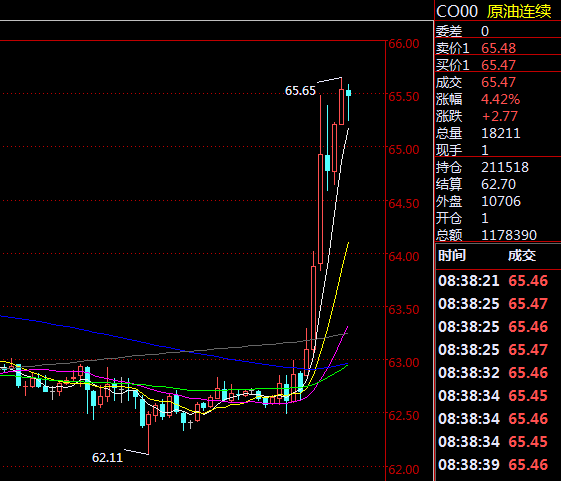The image size is (561, 481).
Task: Click the 现手 value 1
Action: coord(485,150)
